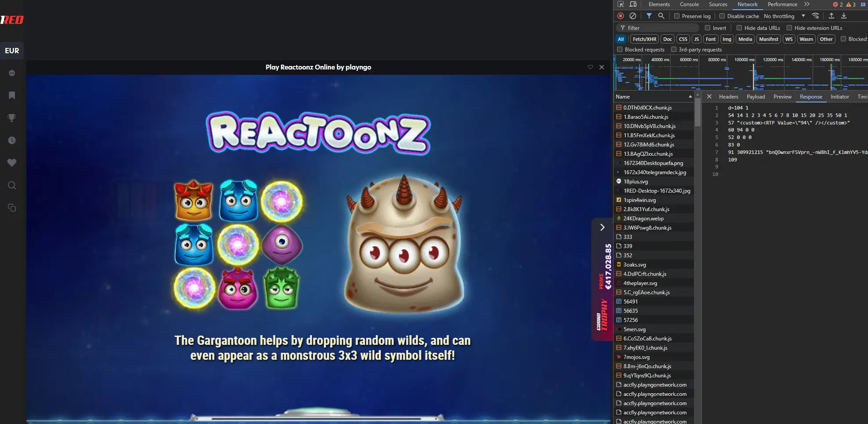Check Blocked requests checkbox
The image size is (868, 424).
(x=620, y=49)
